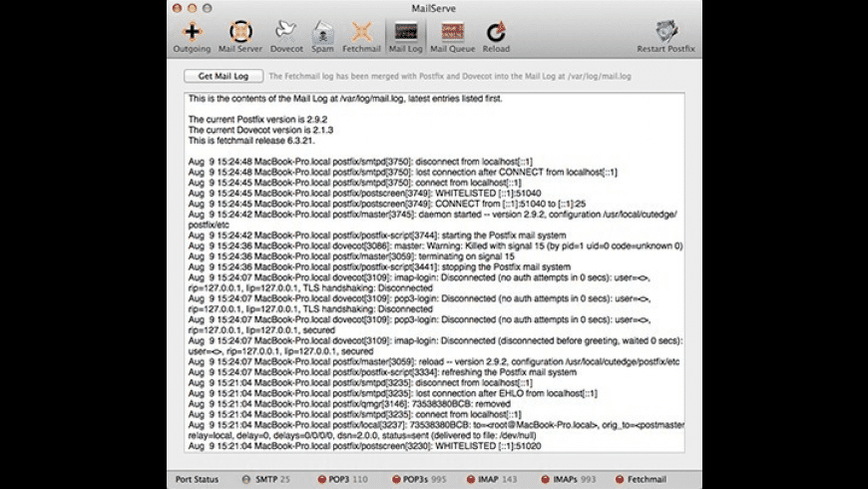Open the Mail Server settings
This screenshot has height=489, width=868.
(x=240, y=37)
